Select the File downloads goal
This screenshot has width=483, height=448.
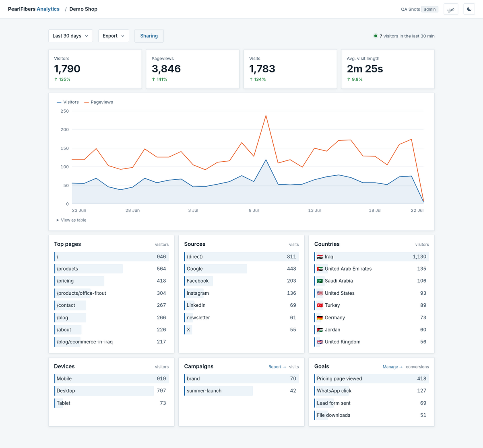tap(372, 415)
